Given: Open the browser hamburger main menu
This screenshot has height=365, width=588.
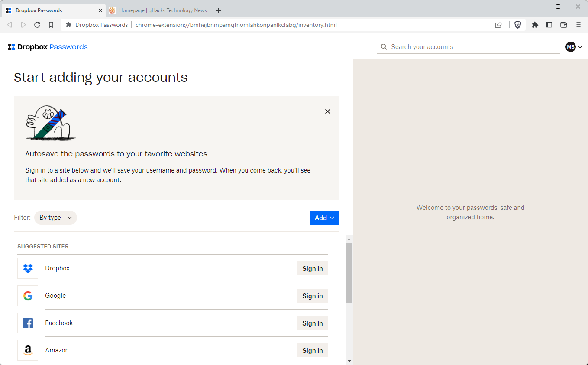Looking at the screenshot, I should [x=578, y=25].
